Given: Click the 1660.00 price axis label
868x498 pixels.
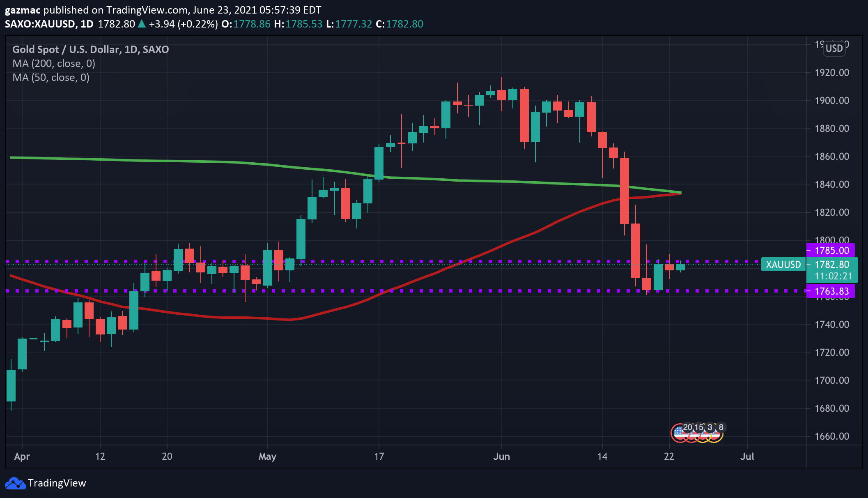Looking at the screenshot, I should (x=832, y=436).
